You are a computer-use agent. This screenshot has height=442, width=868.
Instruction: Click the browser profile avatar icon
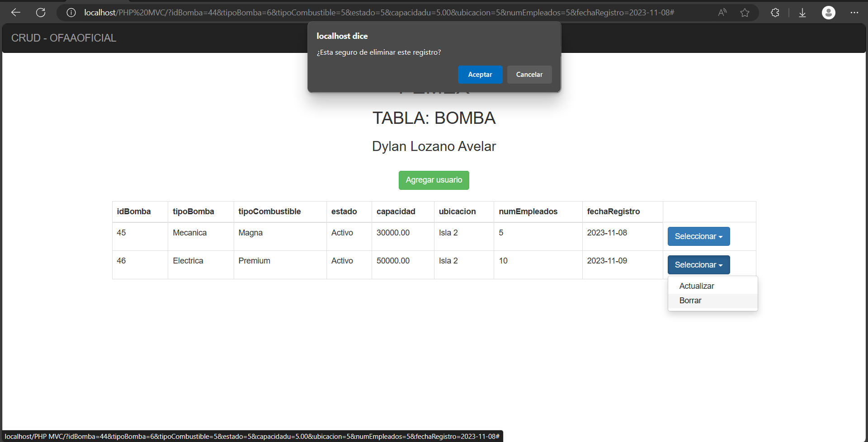pyautogui.click(x=829, y=12)
